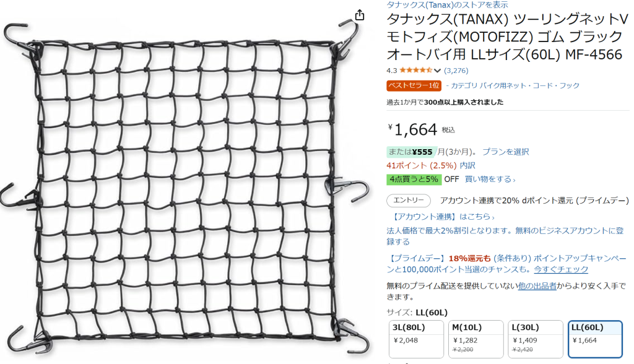The width and height of the screenshot is (634, 364).
Task: Click the 今すぐチェック link
Action: [561, 269]
